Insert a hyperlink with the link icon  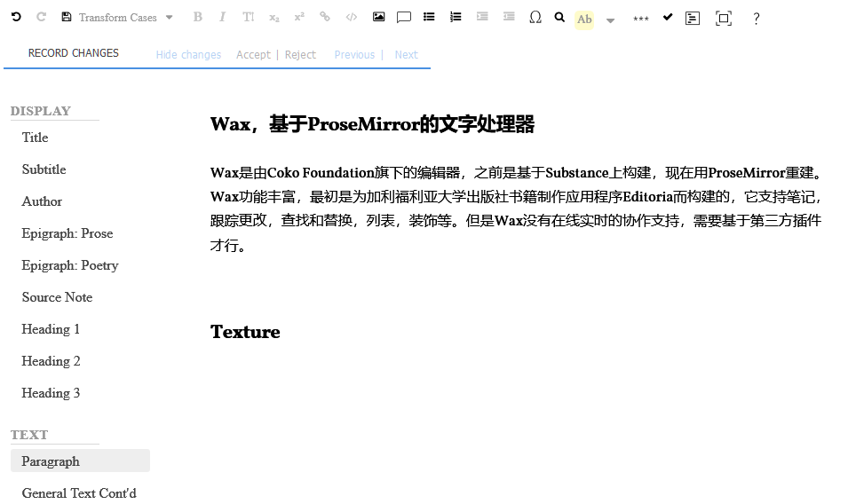(x=324, y=17)
